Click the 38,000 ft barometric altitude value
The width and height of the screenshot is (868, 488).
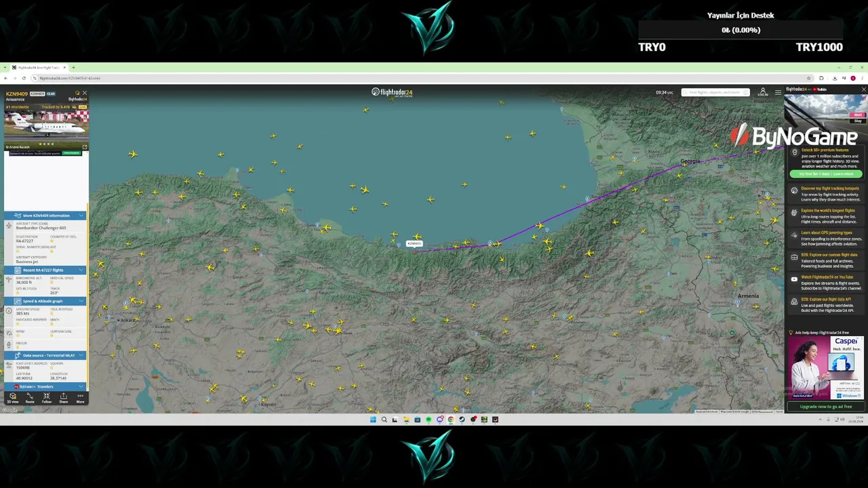24,282
